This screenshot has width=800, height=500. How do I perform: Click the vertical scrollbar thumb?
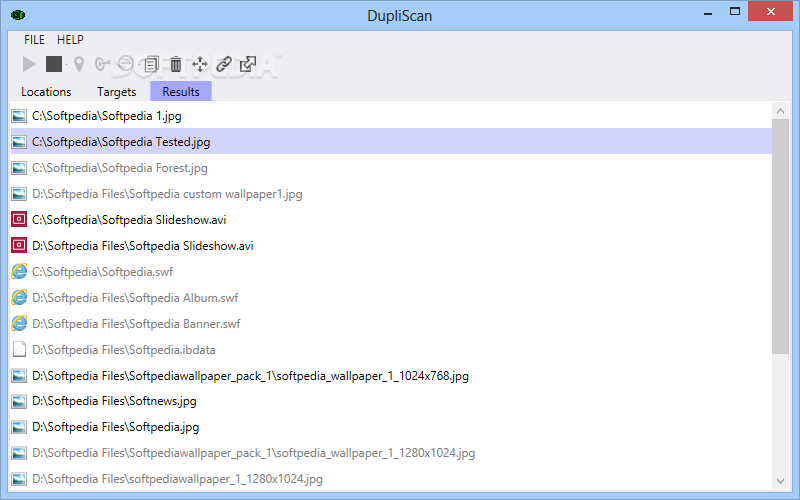[x=780, y=236]
